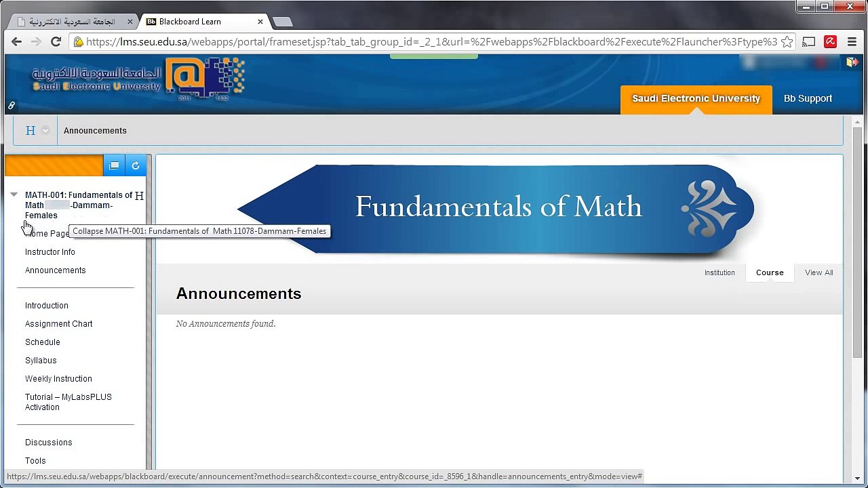Collapse the MATH-001 course menu triangle
Screen dimensions: 868x488
pos(14,195)
